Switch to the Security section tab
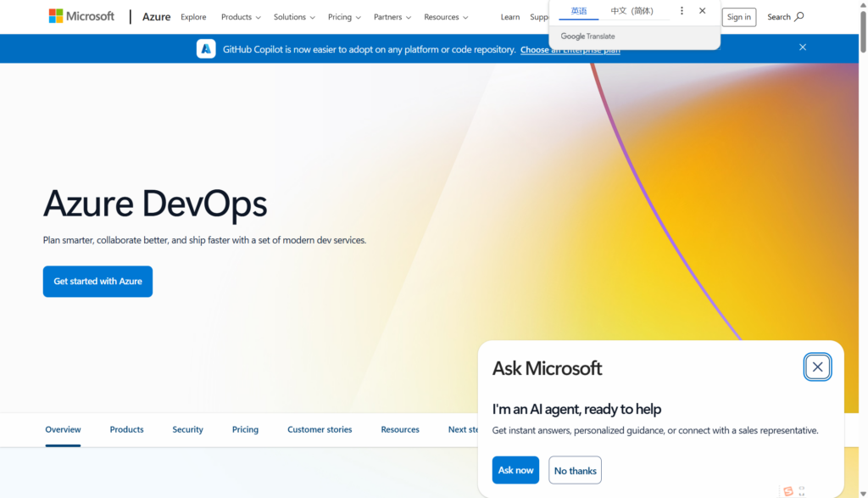The image size is (868, 498). [x=187, y=429]
